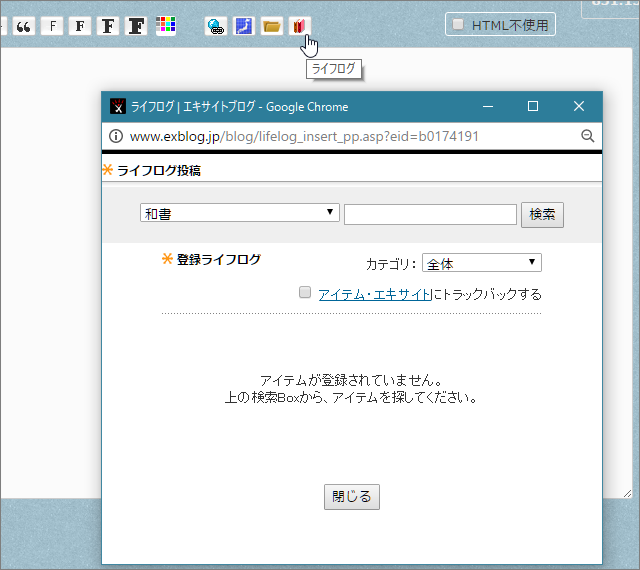The height and width of the screenshot is (570, 640).
Task: Enable the trackback to アイテム・エキサイト checkbox
Action: click(305, 292)
